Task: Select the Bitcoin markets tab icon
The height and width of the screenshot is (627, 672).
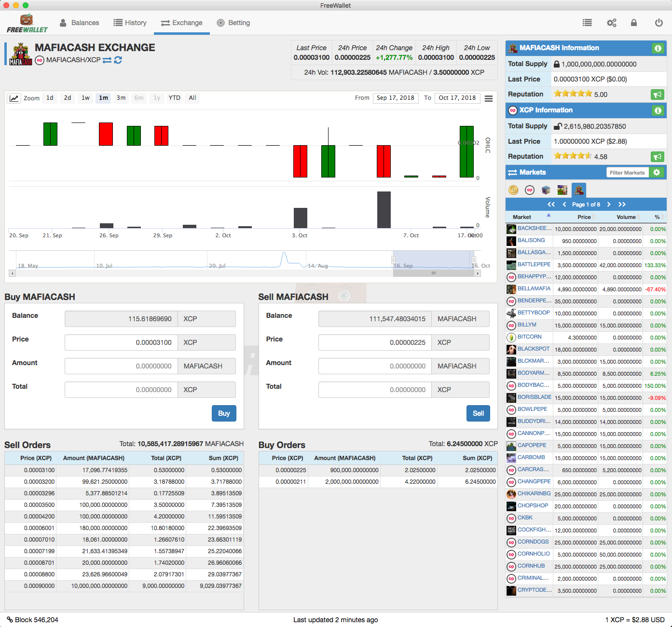Action: [x=513, y=190]
